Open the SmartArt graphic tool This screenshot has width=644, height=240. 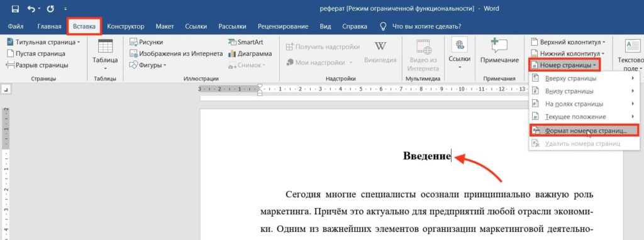tap(246, 42)
